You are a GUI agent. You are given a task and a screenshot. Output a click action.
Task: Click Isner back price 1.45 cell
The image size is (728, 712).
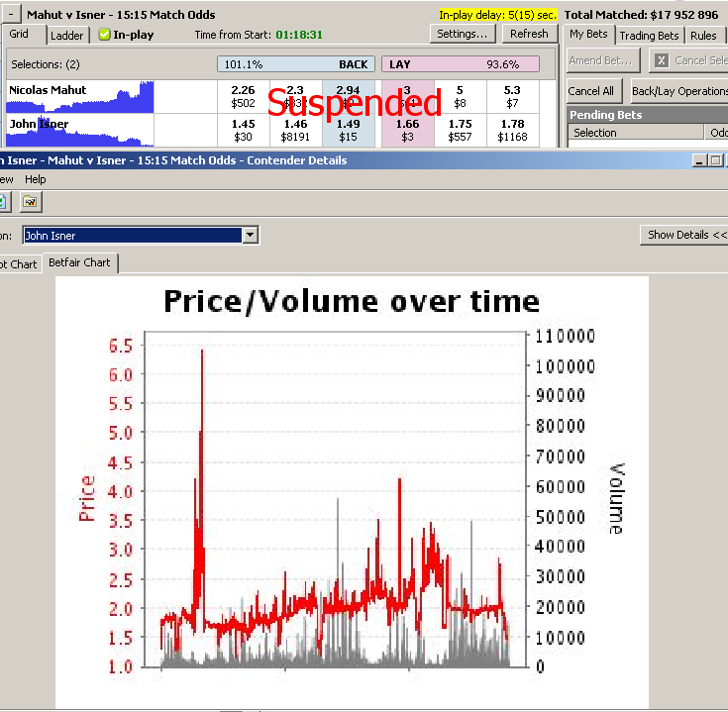tap(244, 131)
